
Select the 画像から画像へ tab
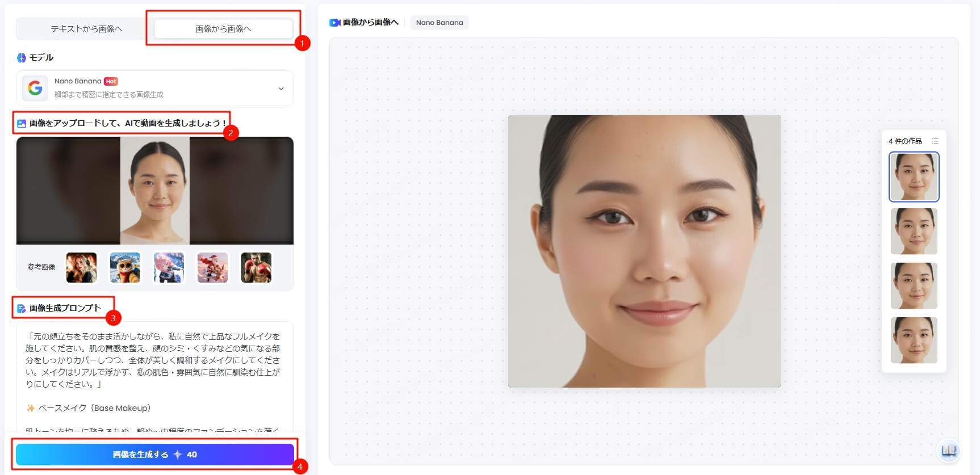click(223, 29)
